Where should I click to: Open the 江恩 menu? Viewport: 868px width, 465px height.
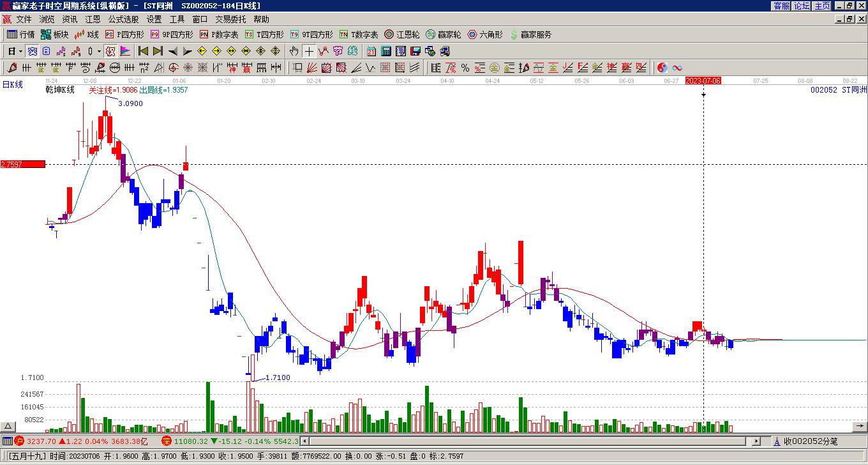pyautogui.click(x=93, y=20)
